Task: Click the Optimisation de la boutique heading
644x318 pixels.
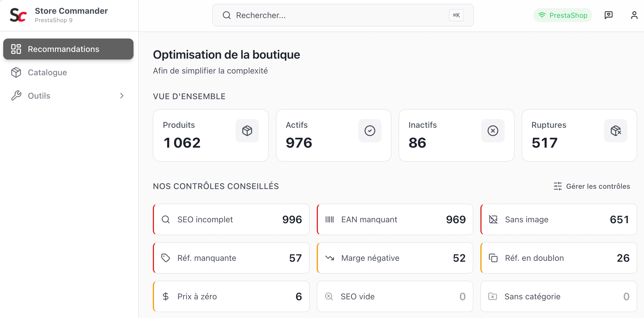Action: pos(226,55)
